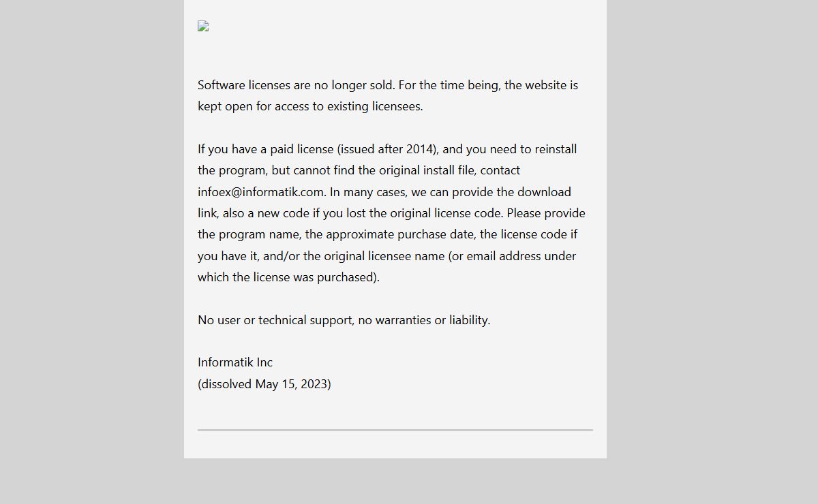This screenshot has height=504, width=818.
Task: Click the "Software licenses are no longer sold" sentence
Action: pyautogui.click(x=296, y=85)
